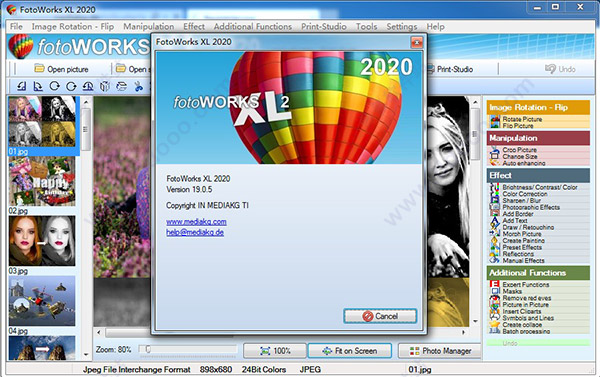
Task: Set zoom with the 100% button
Action: (275, 351)
